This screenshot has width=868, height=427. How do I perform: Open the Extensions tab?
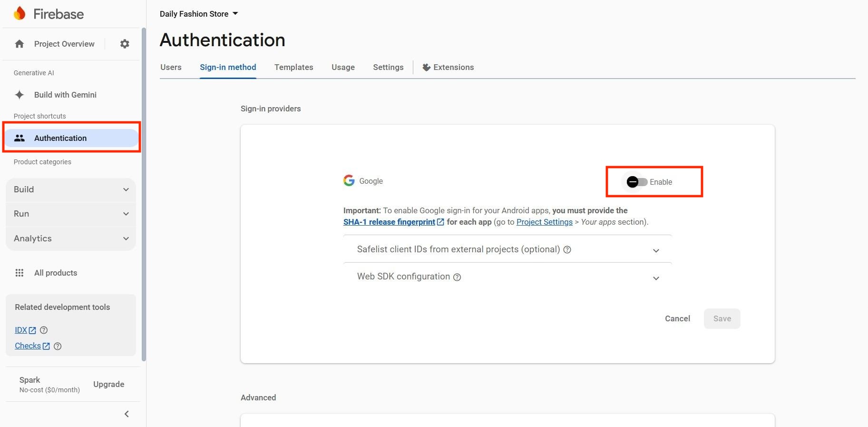[448, 67]
